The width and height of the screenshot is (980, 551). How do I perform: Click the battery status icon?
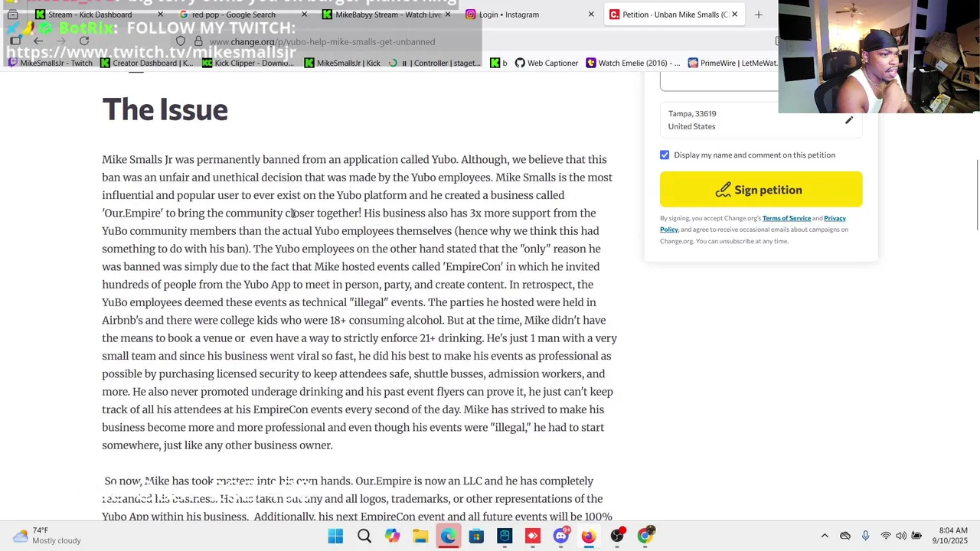916,536
